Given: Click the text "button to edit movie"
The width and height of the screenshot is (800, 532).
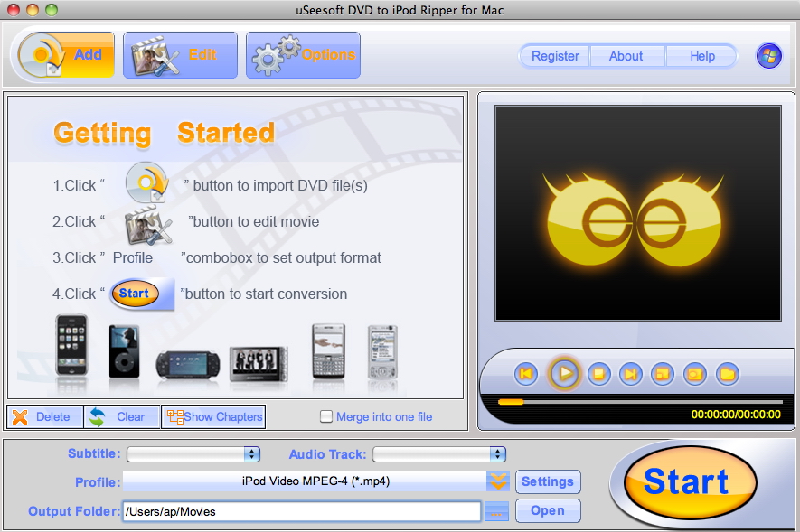Looking at the screenshot, I should 256,221.
